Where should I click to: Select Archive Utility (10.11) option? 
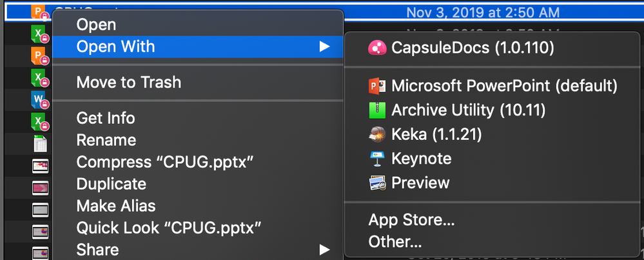pyautogui.click(x=493, y=110)
